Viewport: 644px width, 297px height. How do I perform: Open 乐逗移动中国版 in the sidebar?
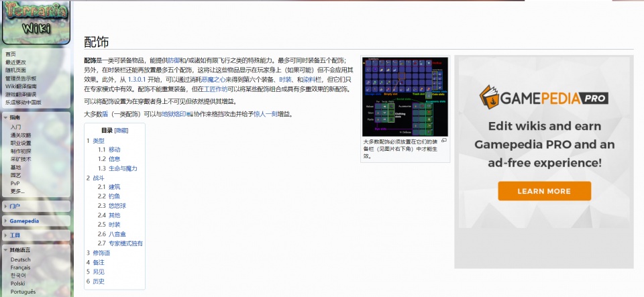[23, 102]
